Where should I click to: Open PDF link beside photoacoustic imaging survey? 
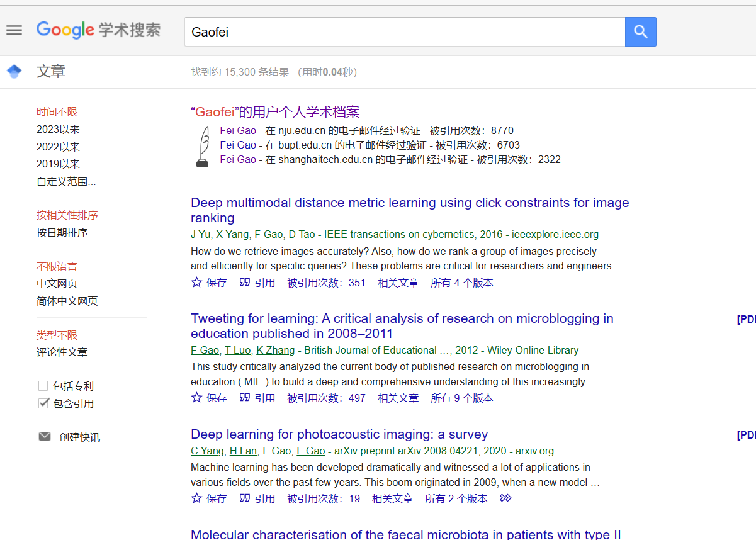point(746,435)
